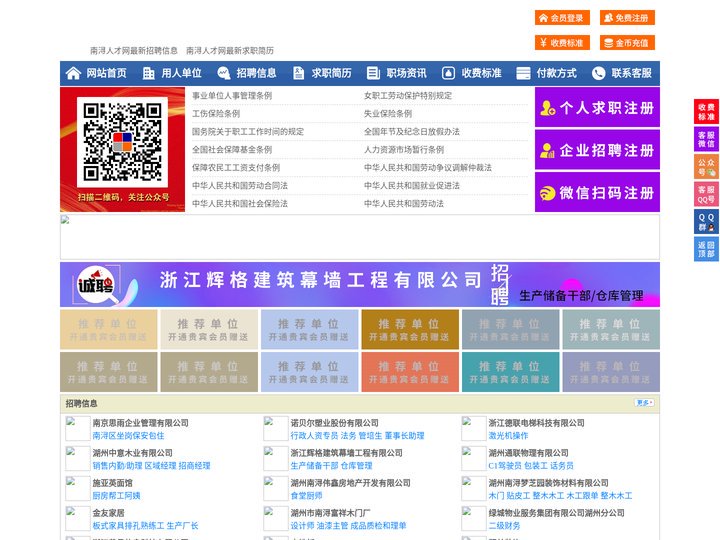Open 联系客服 menu item
The height and width of the screenshot is (540, 720).
point(631,73)
